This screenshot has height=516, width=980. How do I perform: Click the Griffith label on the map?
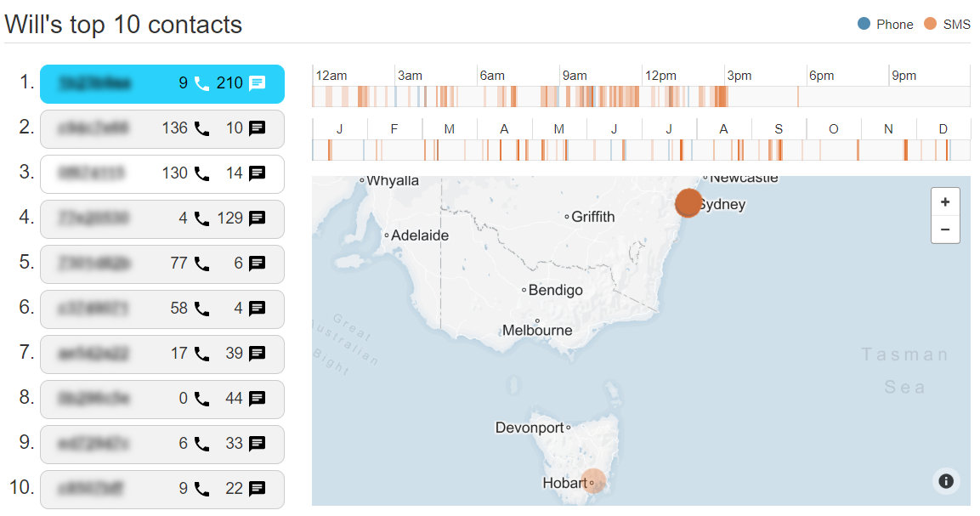pyautogui.click(x=593, y=217)
